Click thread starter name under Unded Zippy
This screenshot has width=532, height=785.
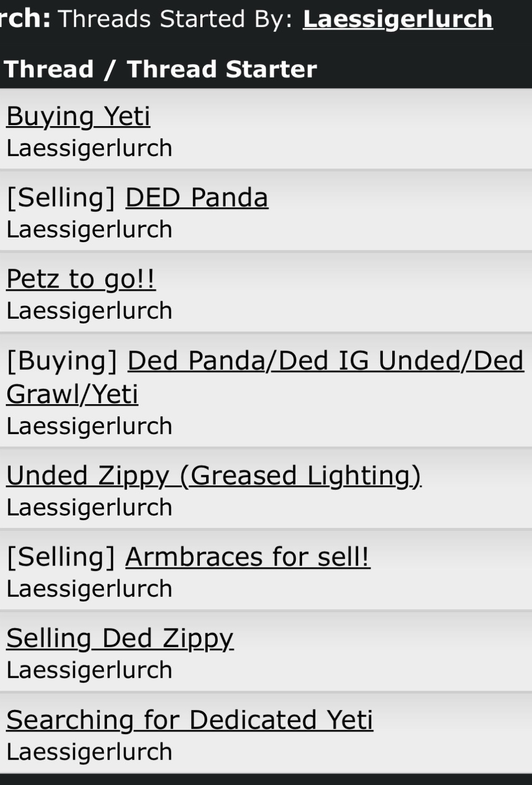[x=89, y=507]
